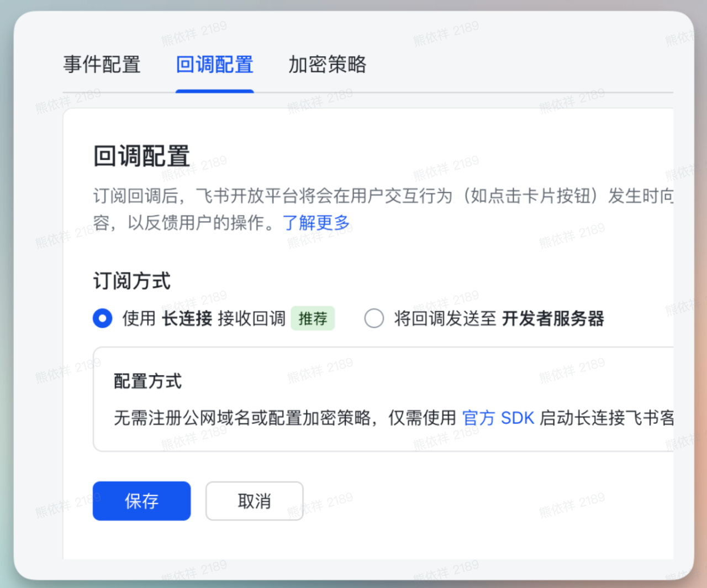Viewport: 707px width, 588px height.
Task: Save the callback configuration
Action: [141, 501]
